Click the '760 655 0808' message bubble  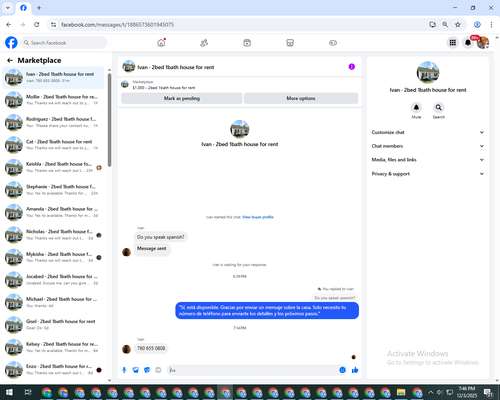(151, 348)
